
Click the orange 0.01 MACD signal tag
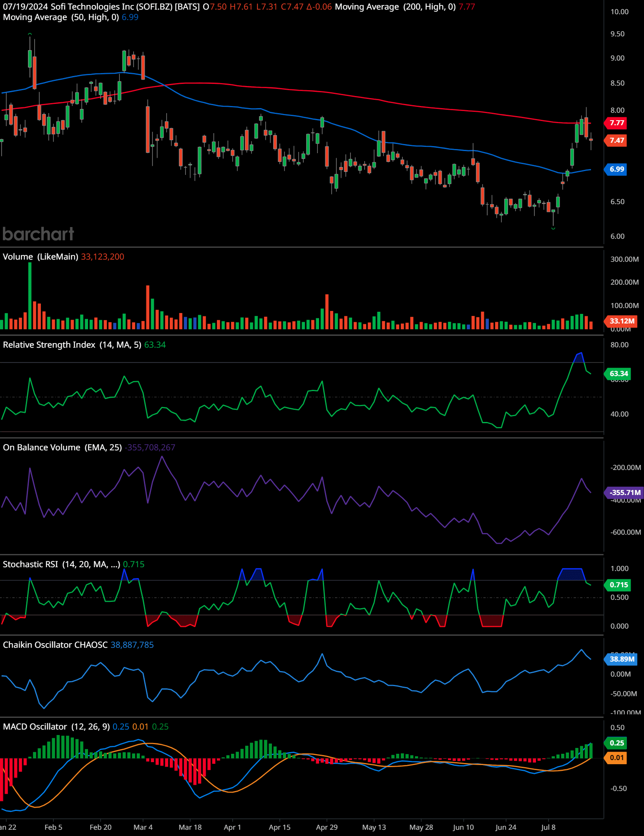click(616, 758)
